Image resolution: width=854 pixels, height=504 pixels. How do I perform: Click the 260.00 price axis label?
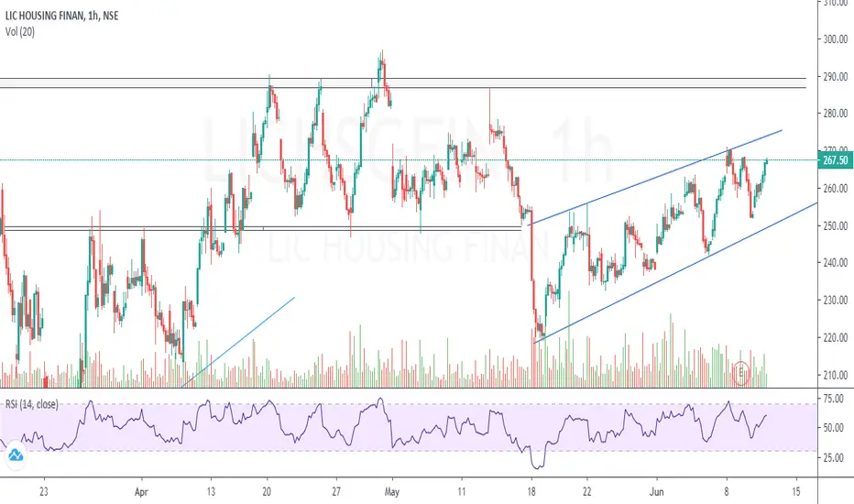click(836, 189)
